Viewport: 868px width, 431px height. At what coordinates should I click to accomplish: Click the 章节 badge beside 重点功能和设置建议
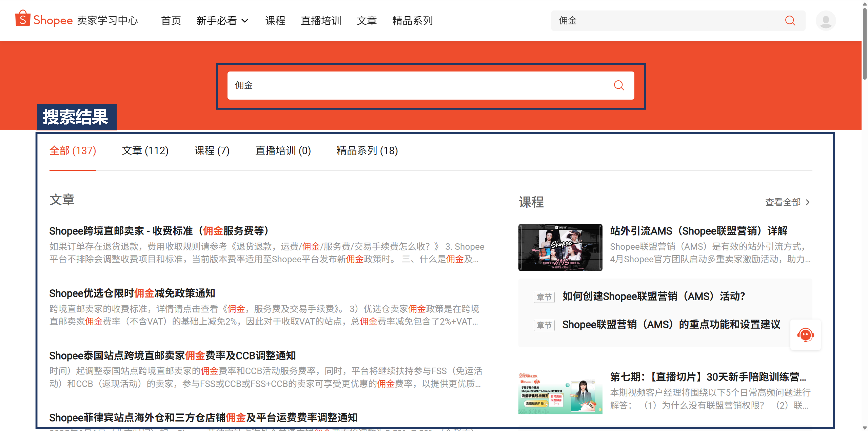tap(544, 325)
